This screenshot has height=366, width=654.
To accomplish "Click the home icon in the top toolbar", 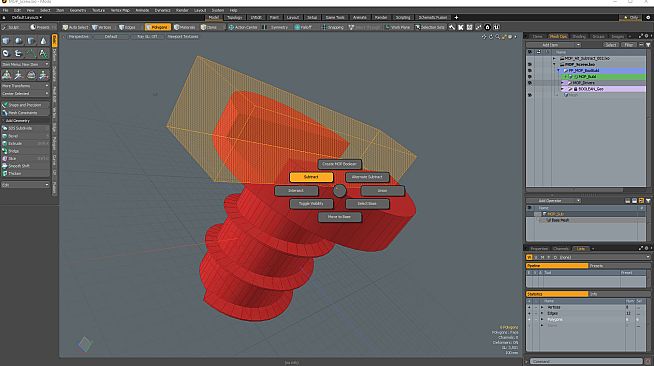I will pos(487,27).
